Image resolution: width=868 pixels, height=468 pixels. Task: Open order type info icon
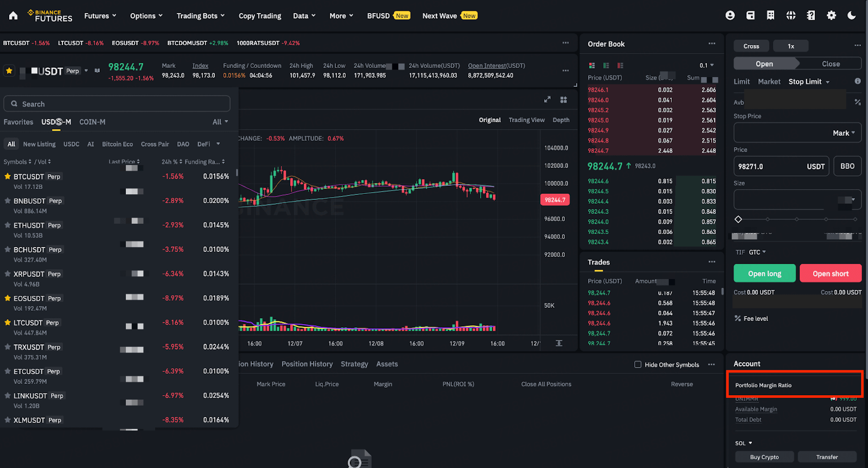point(858,81)
